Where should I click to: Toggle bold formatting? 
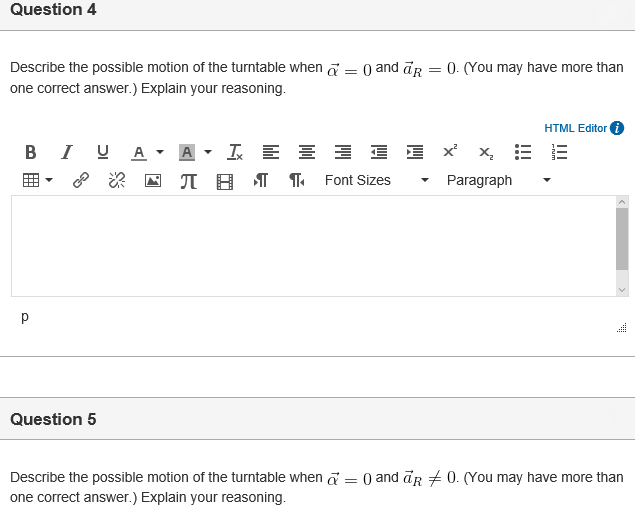tap(30, 152)
